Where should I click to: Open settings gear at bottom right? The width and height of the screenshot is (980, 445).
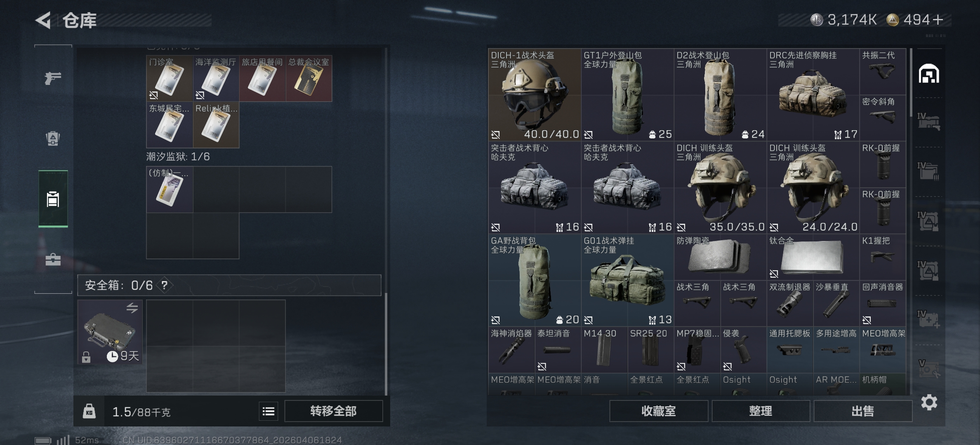click(929, 402)
